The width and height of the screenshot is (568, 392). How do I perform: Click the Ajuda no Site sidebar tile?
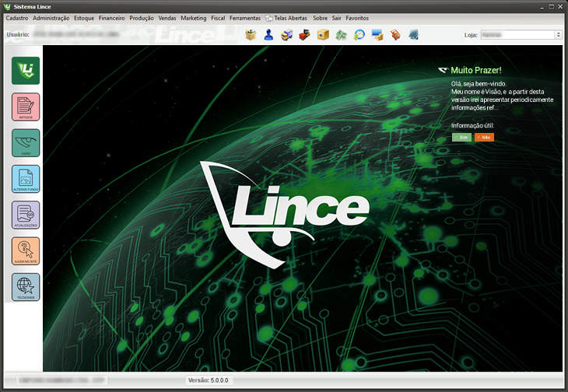pyautogui.click(x=26, y=251)
